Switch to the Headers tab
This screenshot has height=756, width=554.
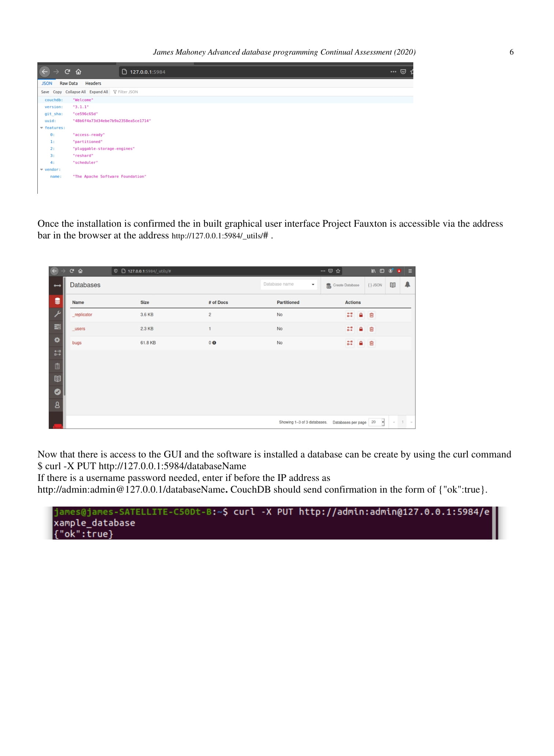[x=93, y=84]
